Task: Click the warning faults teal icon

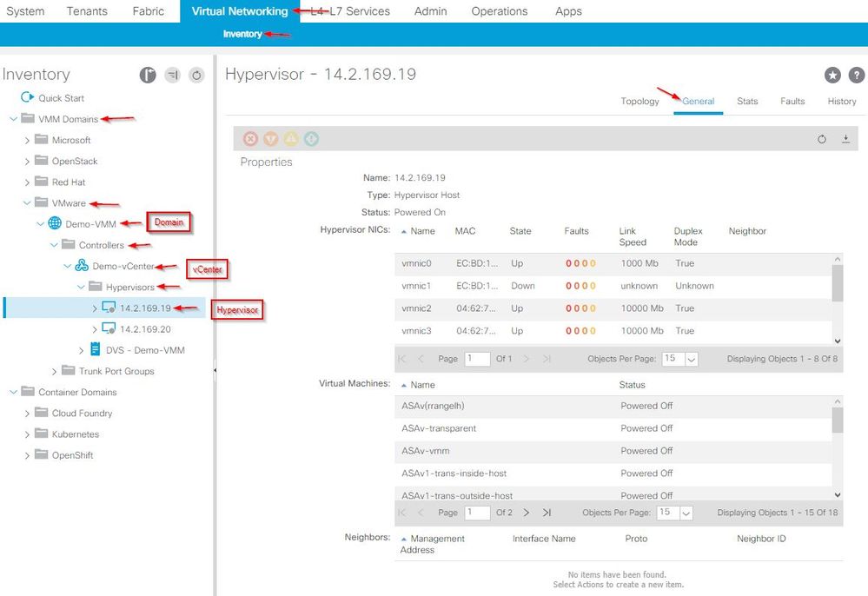Action: pos(312,139)
